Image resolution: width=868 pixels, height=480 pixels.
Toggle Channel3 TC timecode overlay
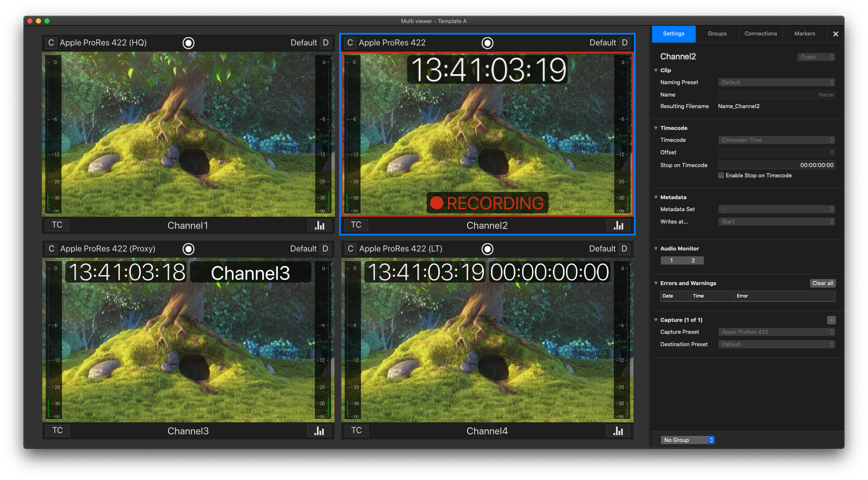(x=58, y=431)
